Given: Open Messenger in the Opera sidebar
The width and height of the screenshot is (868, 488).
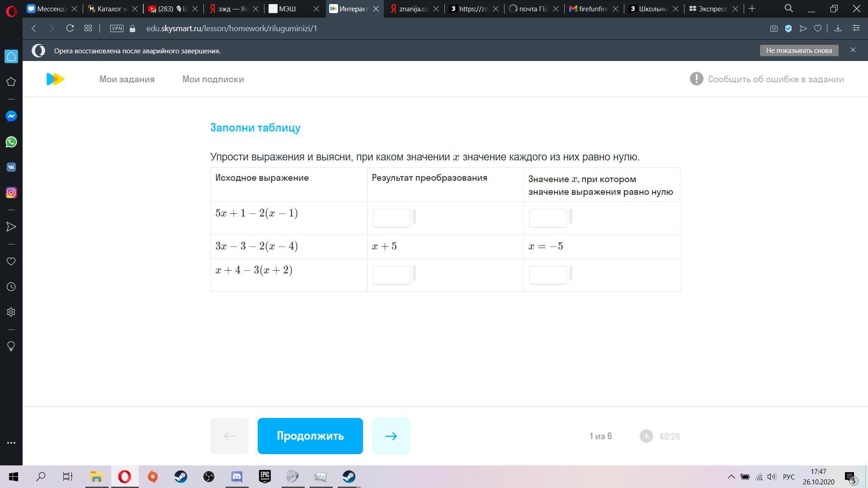Looking at the screenshot, I should 11,116.
